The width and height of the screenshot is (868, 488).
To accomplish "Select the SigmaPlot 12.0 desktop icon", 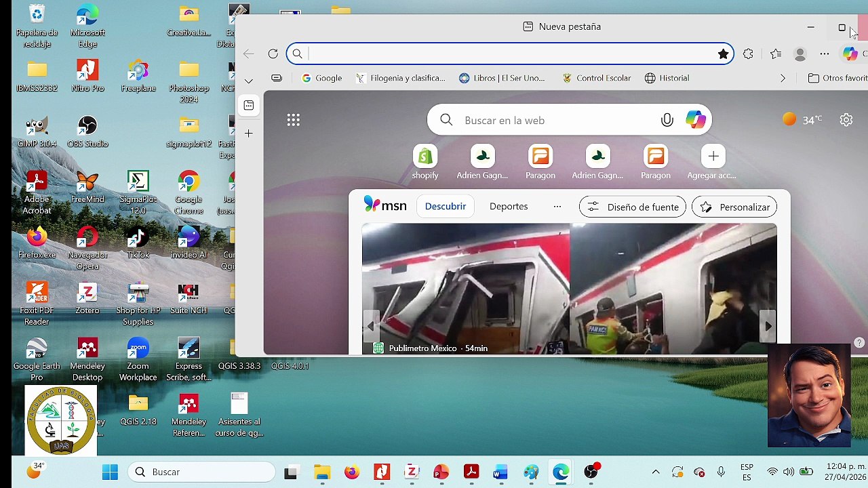I will pos(138,192).
